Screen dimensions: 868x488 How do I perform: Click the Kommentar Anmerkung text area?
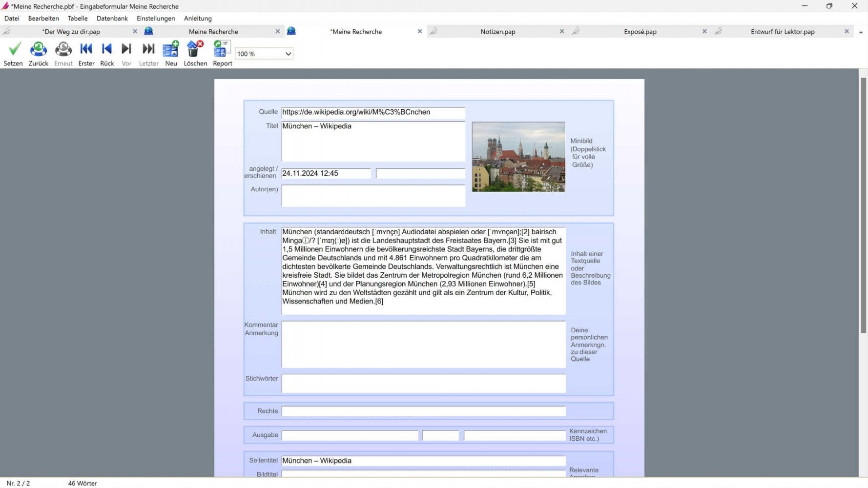(x=423, y=344)
